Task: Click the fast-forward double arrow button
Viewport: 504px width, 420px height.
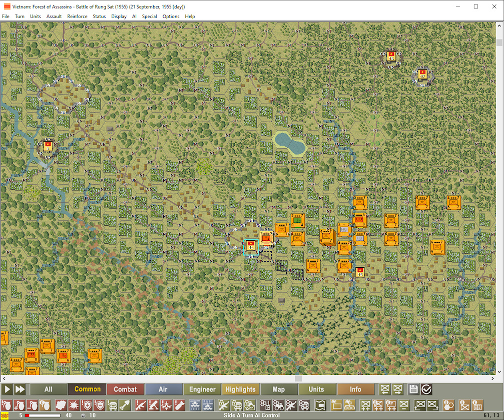Action: coord(20,389)
